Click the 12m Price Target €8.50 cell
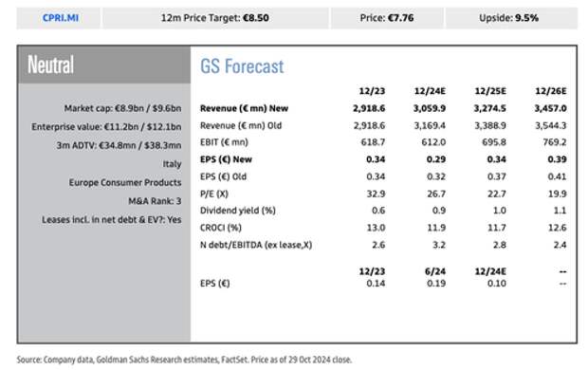The image size is (588, 370). 215,18
